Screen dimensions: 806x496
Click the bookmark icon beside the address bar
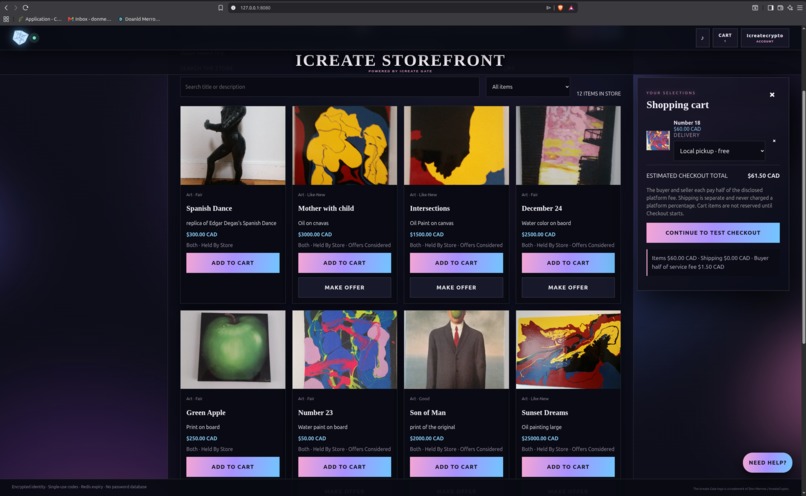tap(221, 8)
